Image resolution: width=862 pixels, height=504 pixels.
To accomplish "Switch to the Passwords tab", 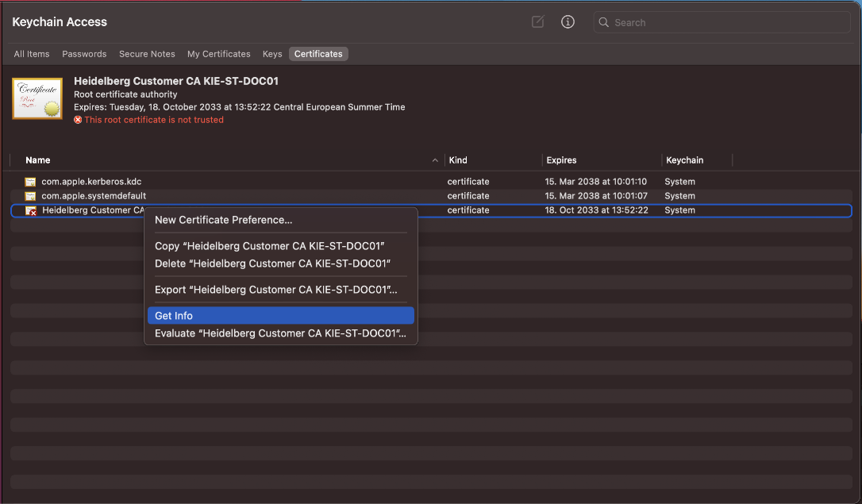I will click(84, 54).
